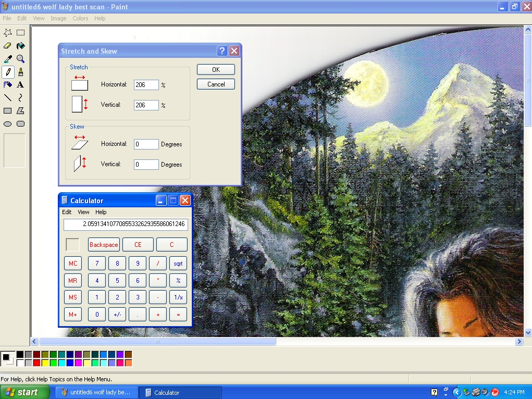This screenshot has height=399, width=532.
Task: Open Calculator's Edit menu
Action: coord(67,212)
